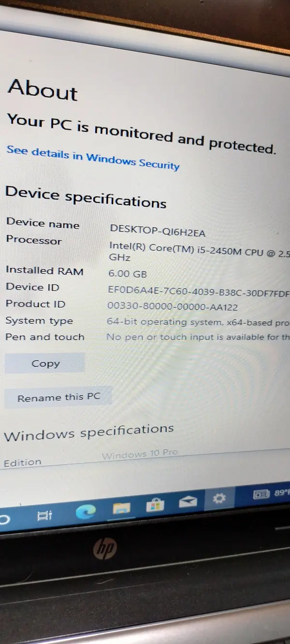Click the Intel Core i5-2450M processor text

[199, 252]
